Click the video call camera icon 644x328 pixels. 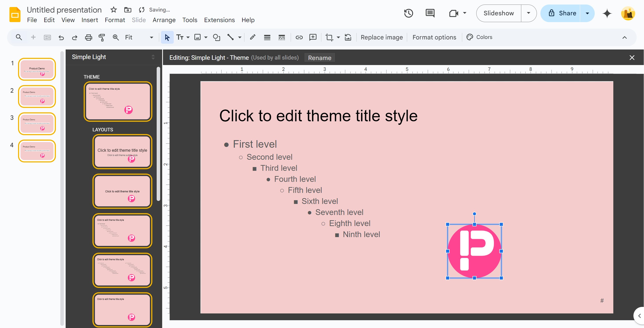(453, 13)
